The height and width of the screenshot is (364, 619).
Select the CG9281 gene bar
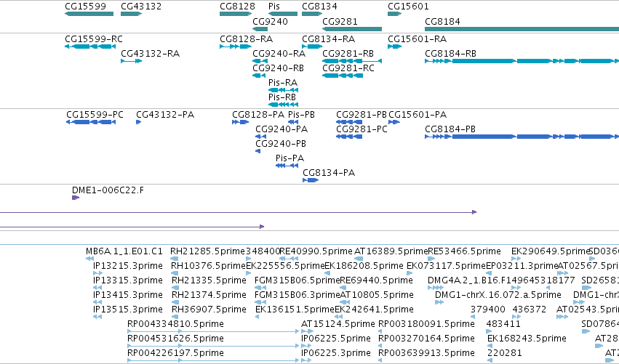tap(352, 29)
